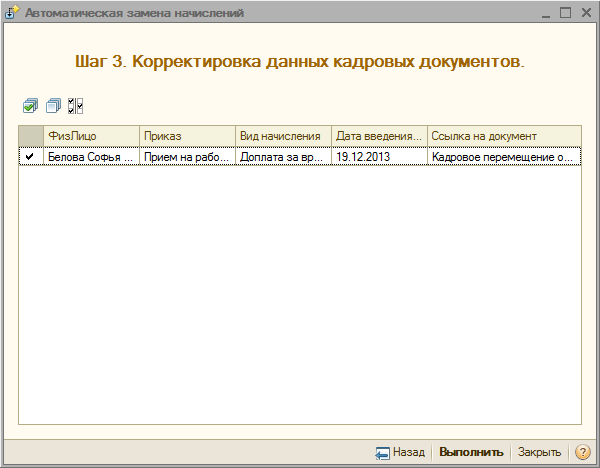Maximize the Автоматическая замена начислений window
The image size is (600, 468).
click(x=565, y=13)
